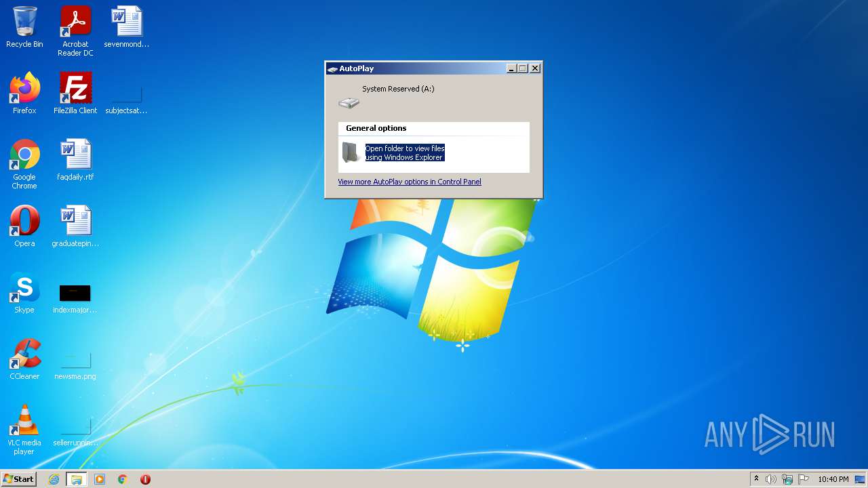Open CCleaner desktop shortcut
The height and width of the screenshot is (488, 868).
point(24,359)
